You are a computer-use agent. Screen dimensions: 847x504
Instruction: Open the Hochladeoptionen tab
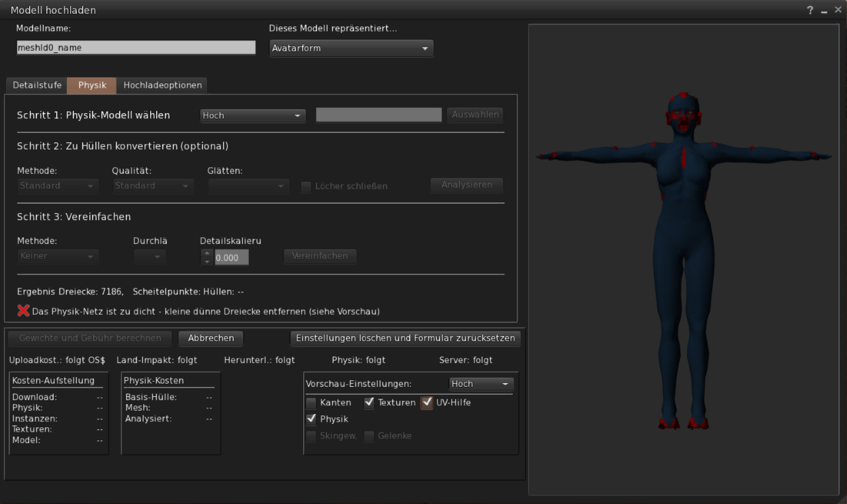pyautogui.click(x=162, y=85)
